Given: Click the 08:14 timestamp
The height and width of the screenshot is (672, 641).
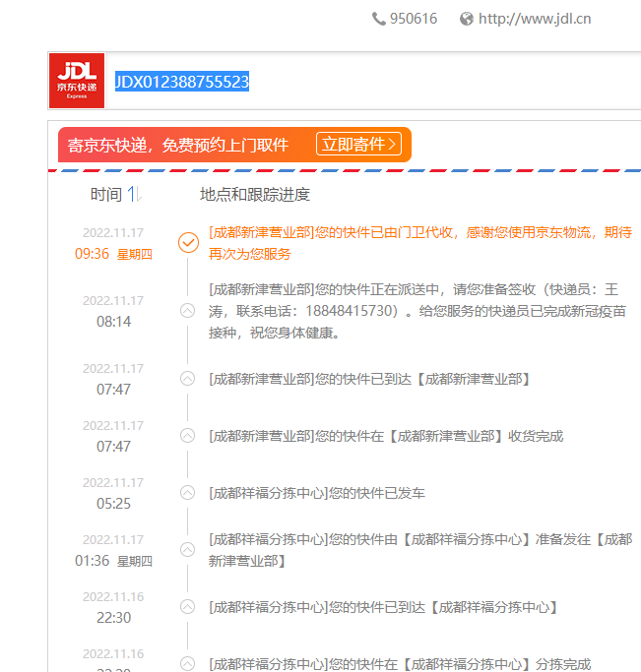Looking at the screenshot, I should click(113, 322).
